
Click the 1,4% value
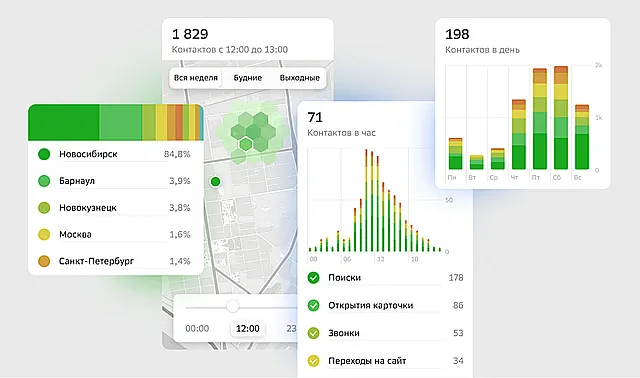click(180, 261)
